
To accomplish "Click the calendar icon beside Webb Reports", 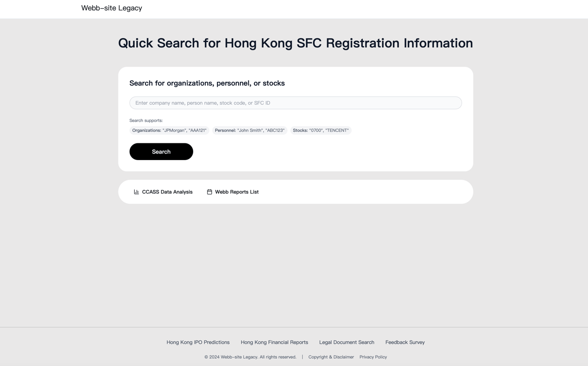I will (209, 192).
